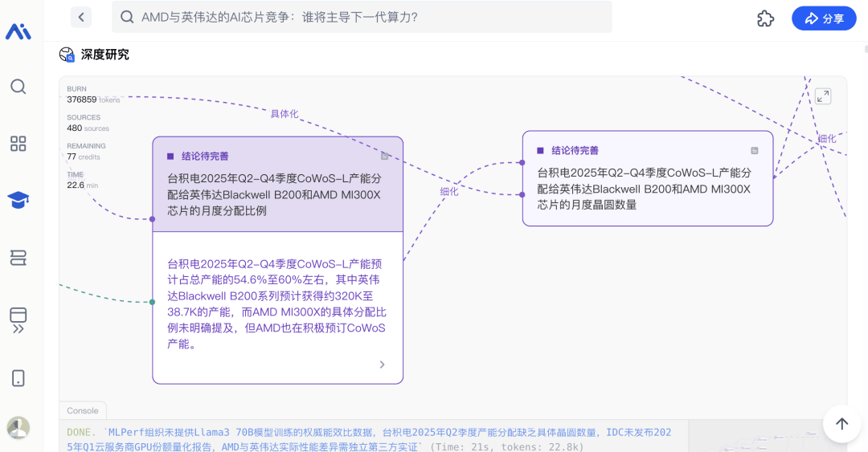Viewport: 868px width, 452px height.
Task: Click the 细化 label between the cards
Action: click(x=449, y=191)
